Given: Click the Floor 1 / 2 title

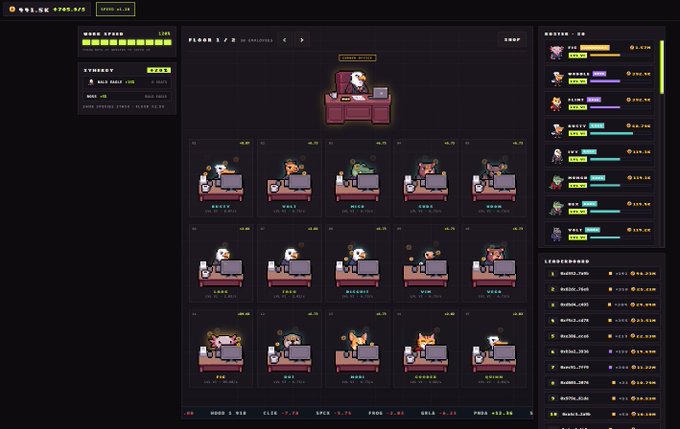Looking at the screenshot, I should [212, 40].
